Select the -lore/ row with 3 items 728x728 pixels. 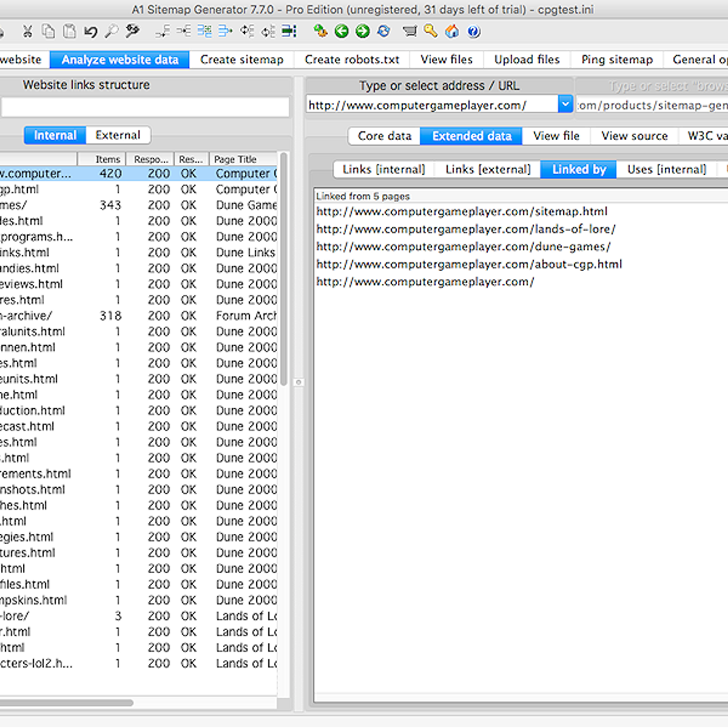click(138, 616)
